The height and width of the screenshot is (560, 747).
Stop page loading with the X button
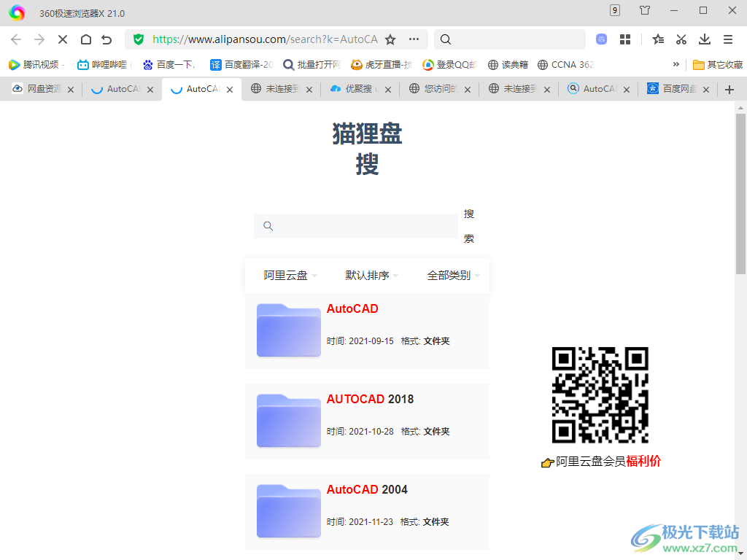[63, 39]
